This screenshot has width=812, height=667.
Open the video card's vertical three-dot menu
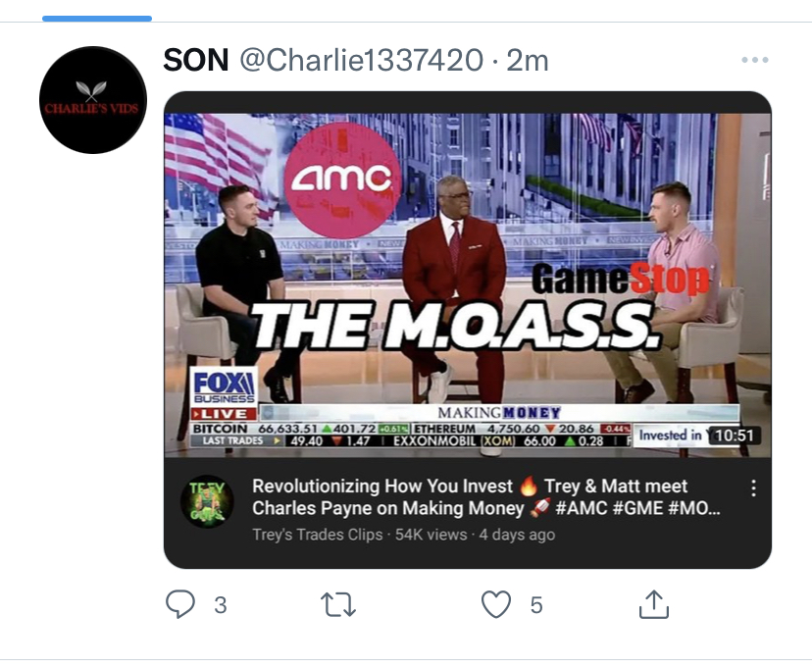click(753, 488)
